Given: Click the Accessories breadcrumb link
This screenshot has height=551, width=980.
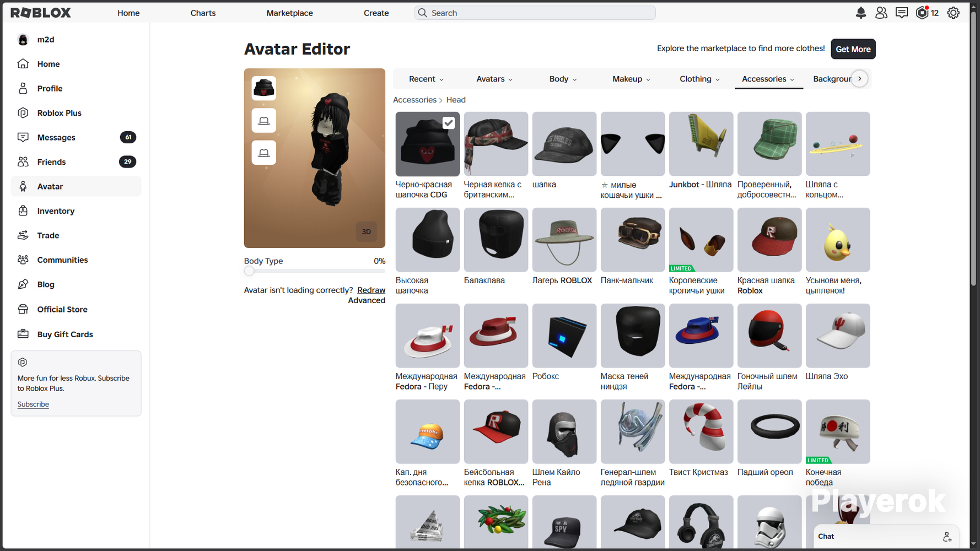Looking at the screenshot, I should click(x=414, y=100).
